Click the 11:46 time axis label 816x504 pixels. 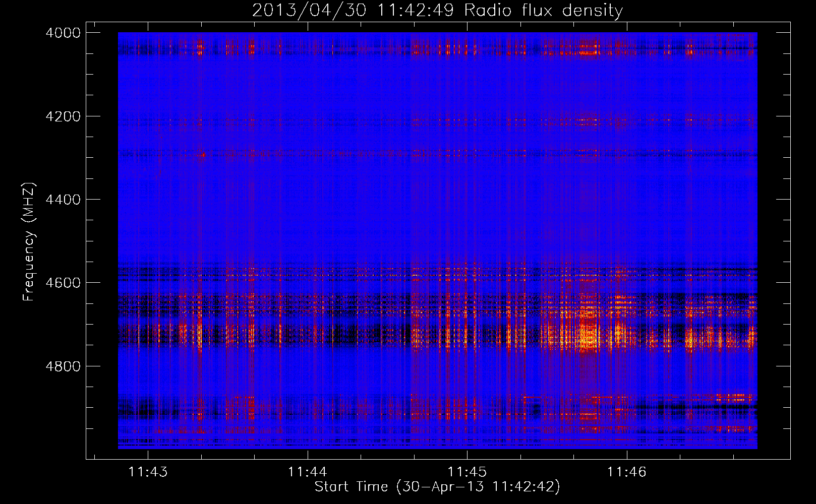coord(626,472)
